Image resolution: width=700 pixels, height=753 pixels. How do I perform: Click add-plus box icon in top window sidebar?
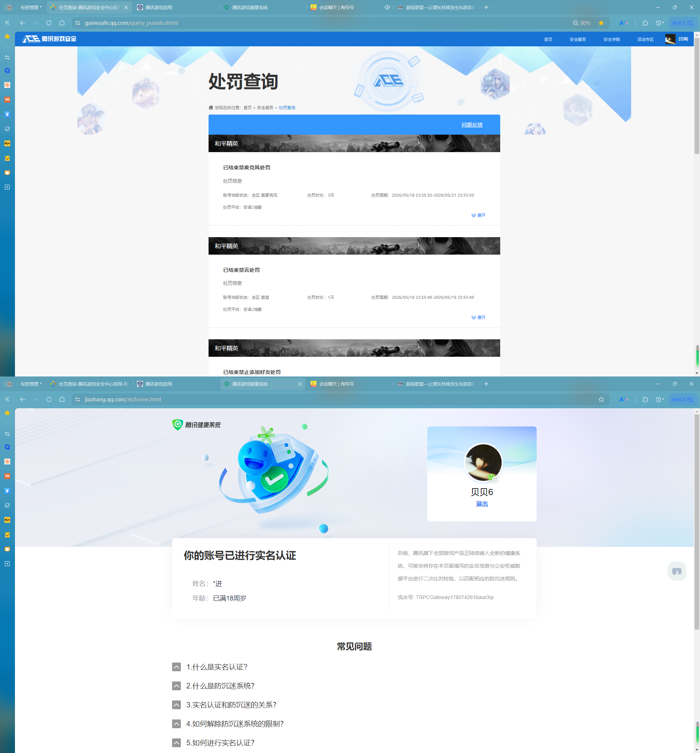tap(7, 187)
